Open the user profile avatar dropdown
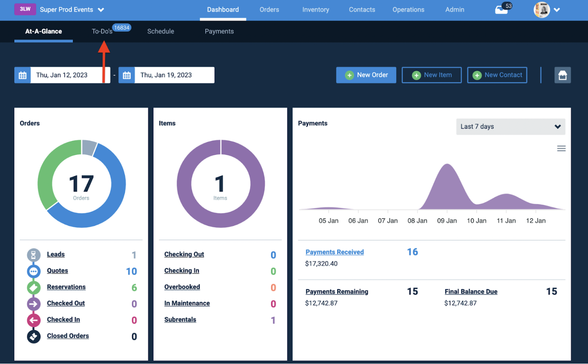588x364 pixels. (547, 10)
